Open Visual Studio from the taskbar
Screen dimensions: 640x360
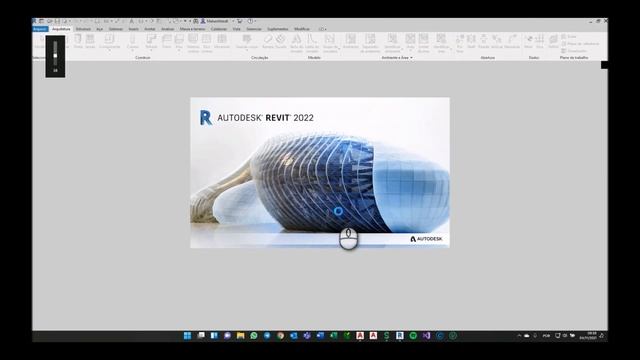coord(426,336)
